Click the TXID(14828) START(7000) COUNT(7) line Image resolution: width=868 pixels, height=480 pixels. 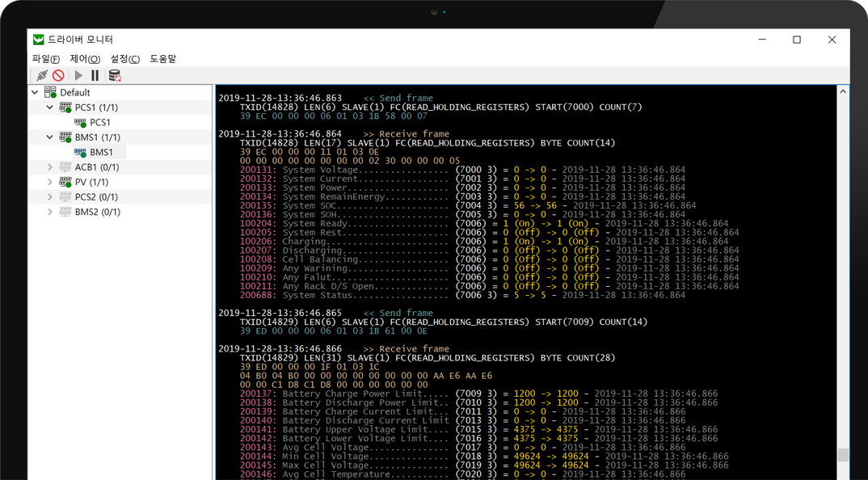click(441, 107)
